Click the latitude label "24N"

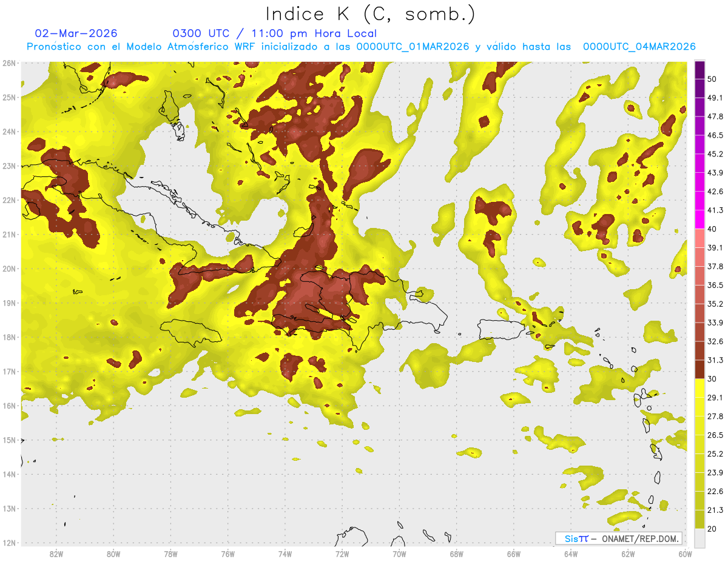(9, 132)
